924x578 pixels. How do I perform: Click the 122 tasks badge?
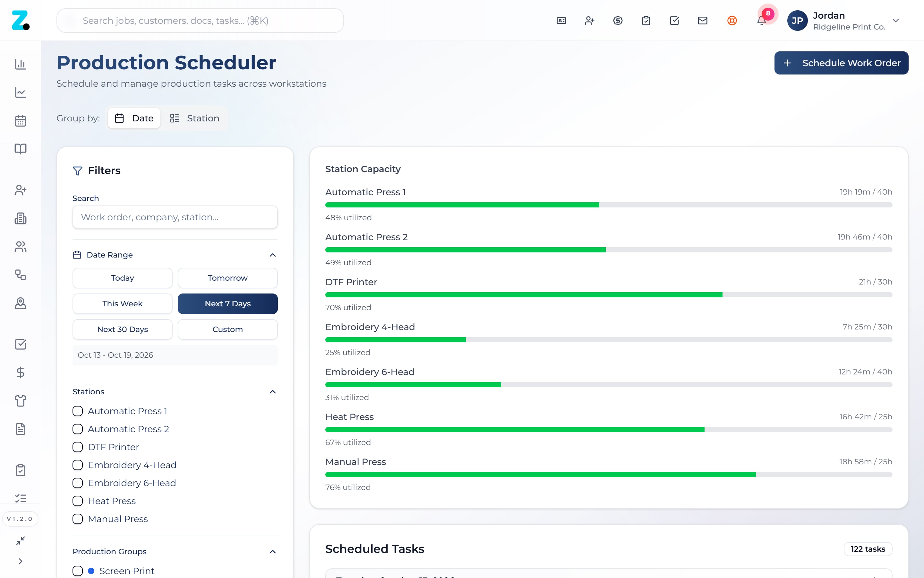click(868, 549)
